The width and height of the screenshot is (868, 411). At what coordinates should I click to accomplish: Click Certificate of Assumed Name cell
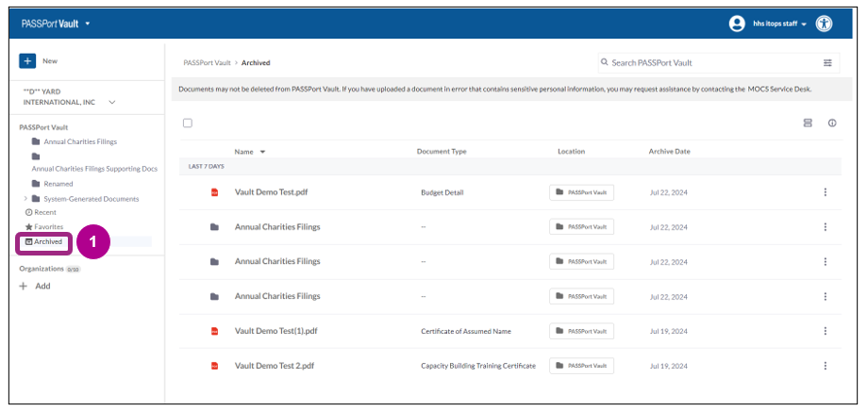point(466,331)
